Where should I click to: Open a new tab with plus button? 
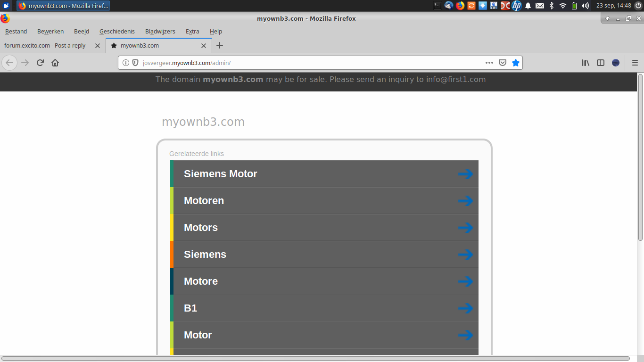[220, 46]
